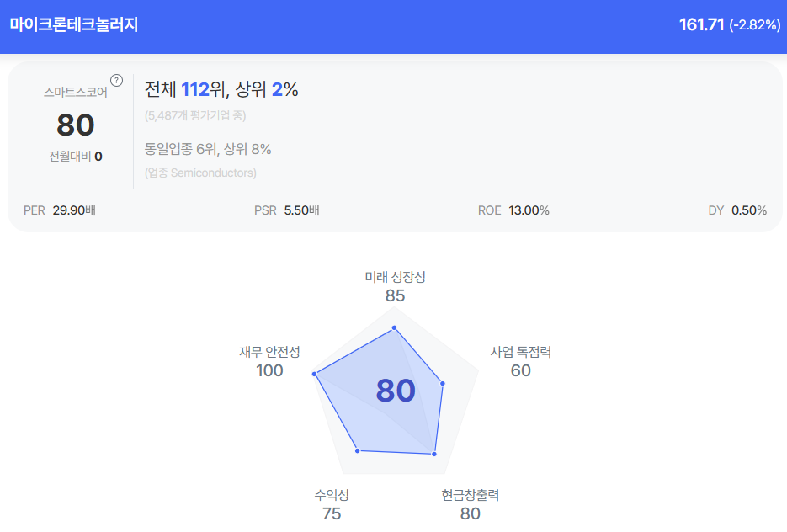Select the 수익성 75 radar label
Screen dimensions: 787x532
click(x=332, y=504)
